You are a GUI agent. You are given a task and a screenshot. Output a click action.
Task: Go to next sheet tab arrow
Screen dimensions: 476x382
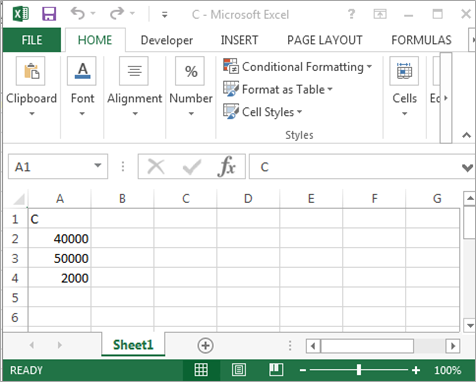[x=59, y=345]
